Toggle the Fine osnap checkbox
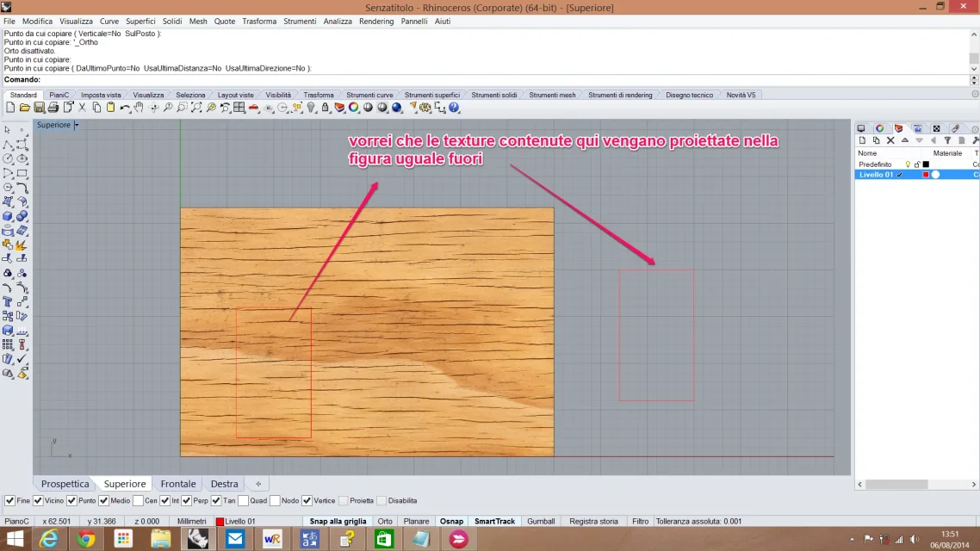Screen dimensions: 980x551 (x=9, y=500)
